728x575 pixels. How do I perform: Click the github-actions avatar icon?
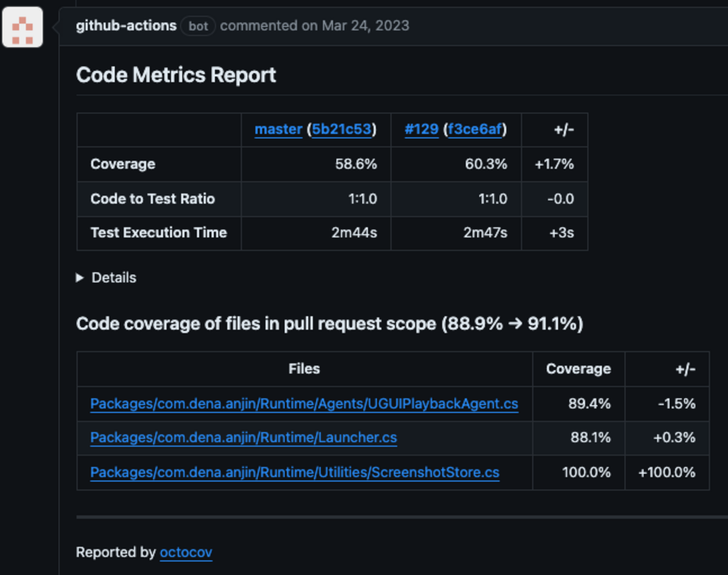click(x=22, y=27)
